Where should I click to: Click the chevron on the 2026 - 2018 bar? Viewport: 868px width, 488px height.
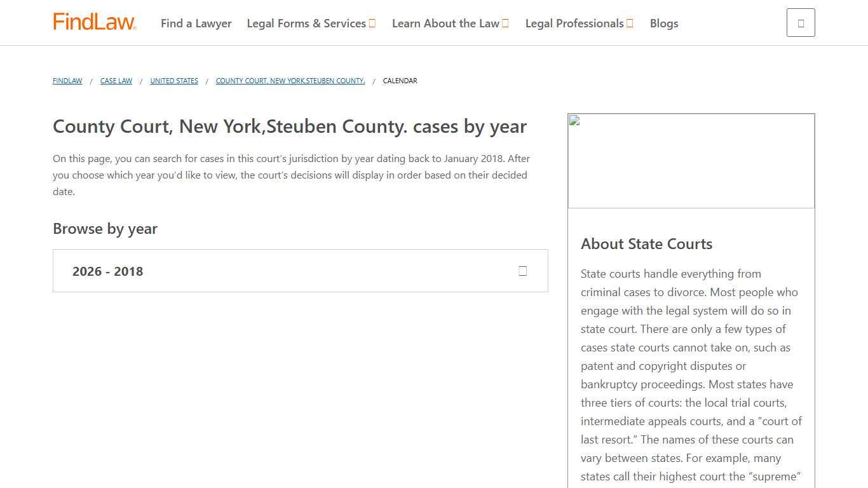[x=522, y=271]
